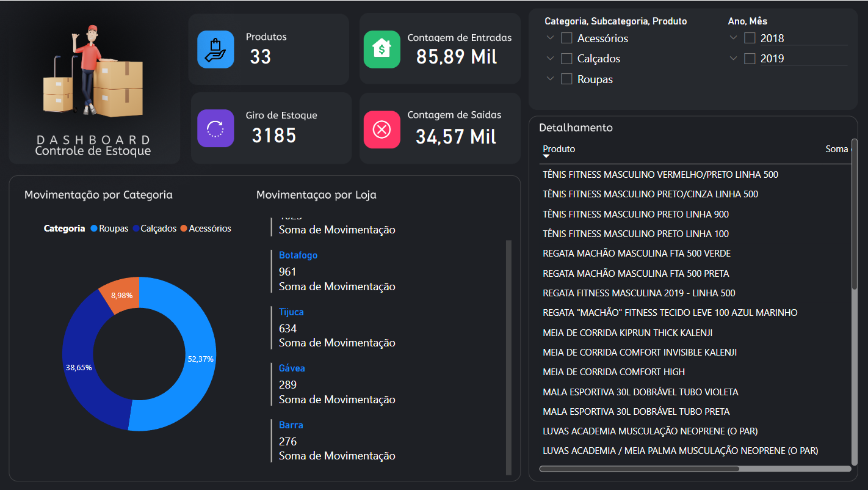Screen dimensions: 868x490
Task: Select row LUVAS ACADEMIA MUSCULAÇÃO NEOPRENE (O PAR)
Action: click(696, 431)
